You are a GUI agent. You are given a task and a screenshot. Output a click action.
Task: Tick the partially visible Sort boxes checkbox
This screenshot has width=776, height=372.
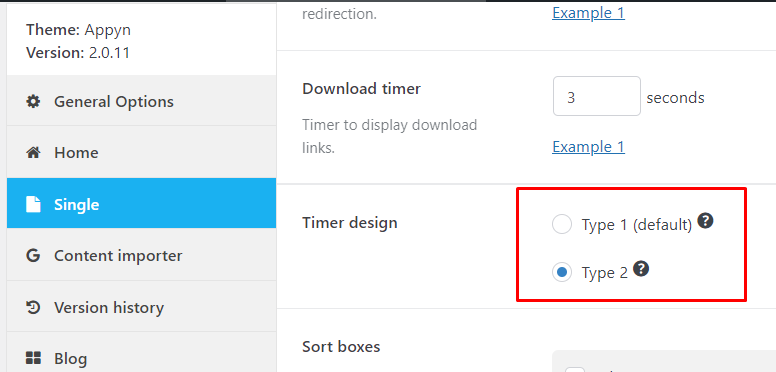575,369
